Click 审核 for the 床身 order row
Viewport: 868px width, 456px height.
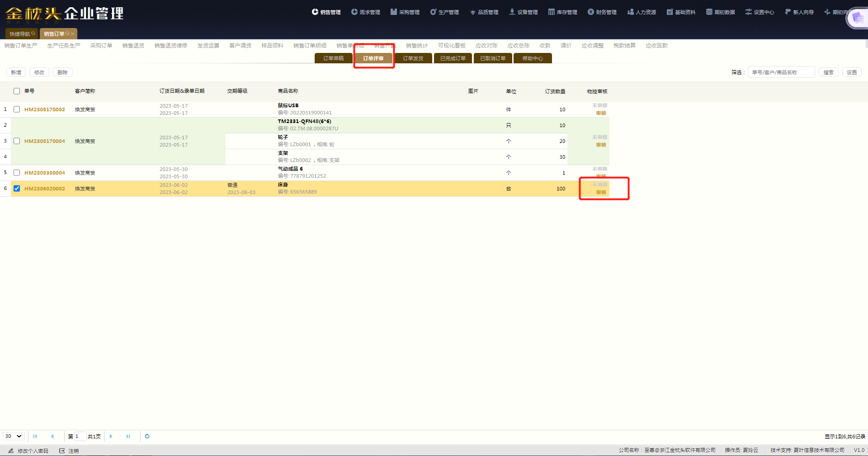(x=601, y=192)
